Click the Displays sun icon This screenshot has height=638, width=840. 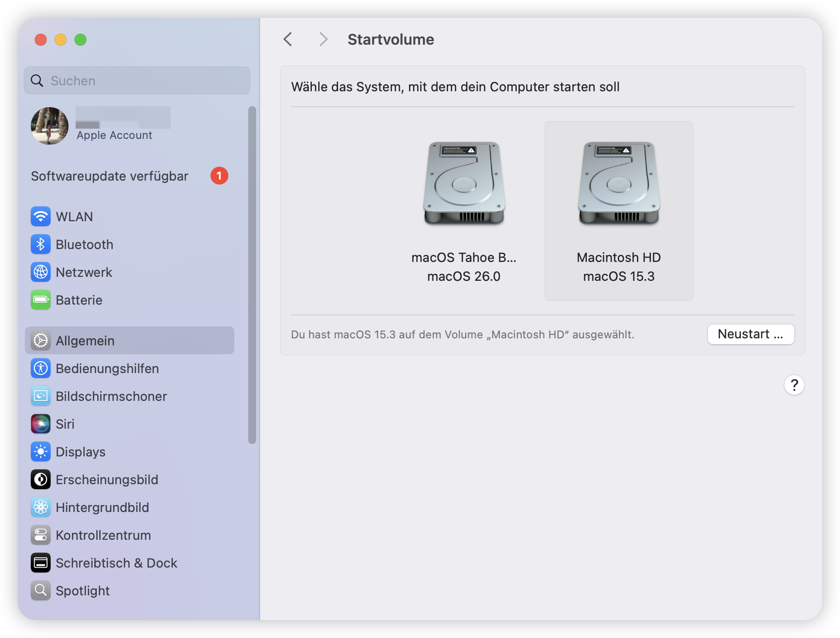pyautogui.click(x=41, y=452)
